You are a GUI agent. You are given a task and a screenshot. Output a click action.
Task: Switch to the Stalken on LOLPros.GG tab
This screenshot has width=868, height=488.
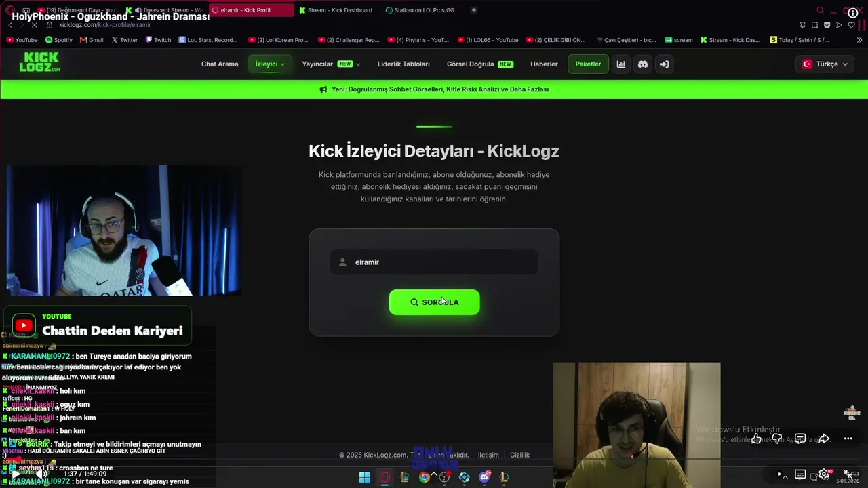[x=420, y=10]
